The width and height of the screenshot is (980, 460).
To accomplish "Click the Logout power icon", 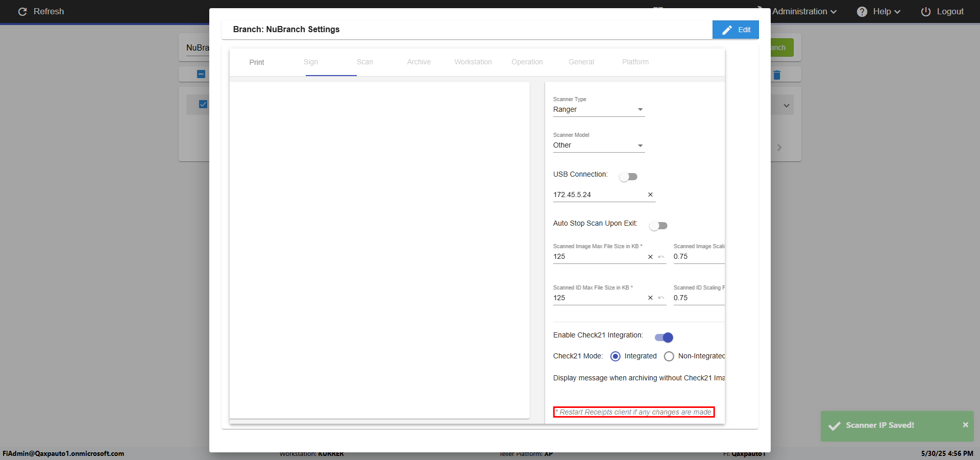I will tap(925, 12).
